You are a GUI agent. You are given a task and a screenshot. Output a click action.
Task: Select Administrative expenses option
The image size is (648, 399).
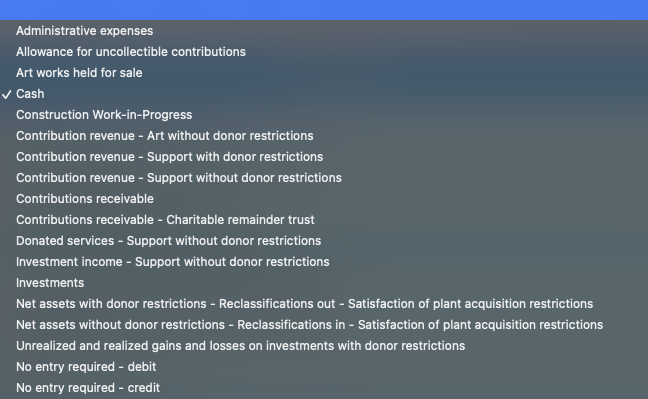(324, 31)
